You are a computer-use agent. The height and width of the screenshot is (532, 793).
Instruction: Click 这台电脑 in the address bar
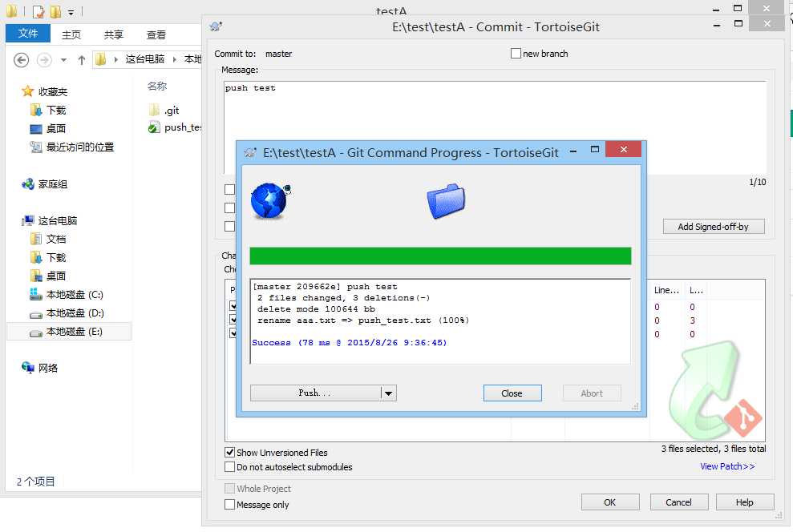[x=144, y=59]
